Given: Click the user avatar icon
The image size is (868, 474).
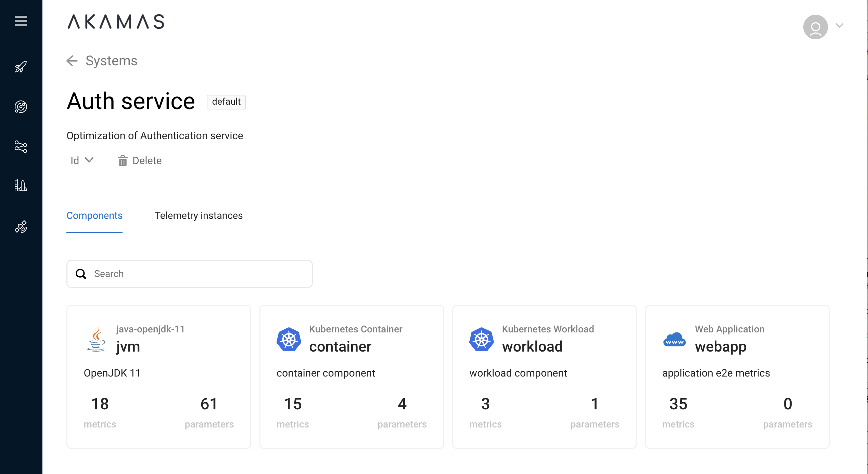Looking at the screenshot, I should tap(815, 27).
